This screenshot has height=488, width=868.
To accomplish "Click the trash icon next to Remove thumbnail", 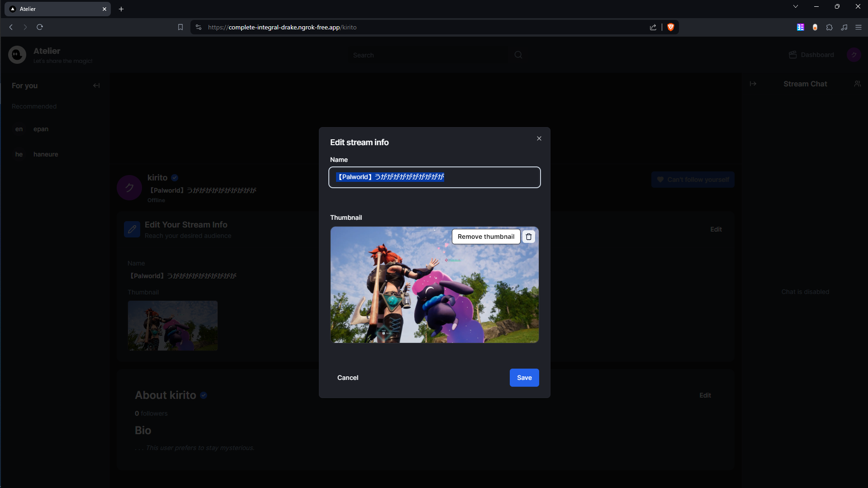I will pyautogui.click(x=529, y=237).
